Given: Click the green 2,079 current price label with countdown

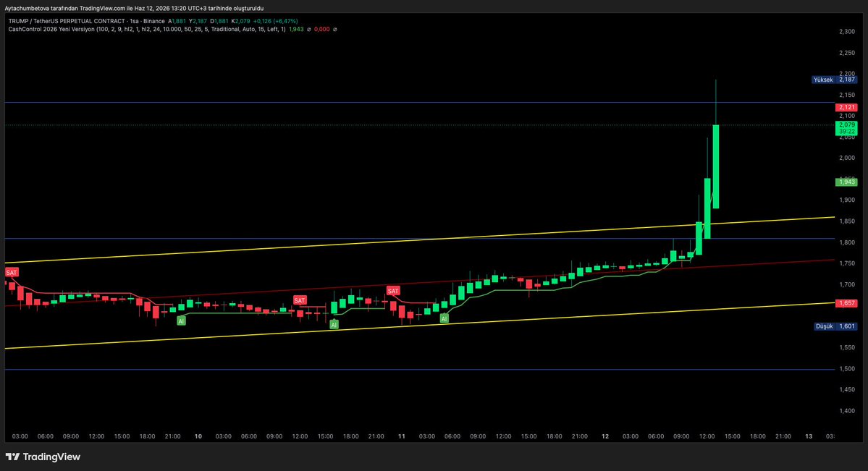Looking at the screenshot, I should coord(846,128).
